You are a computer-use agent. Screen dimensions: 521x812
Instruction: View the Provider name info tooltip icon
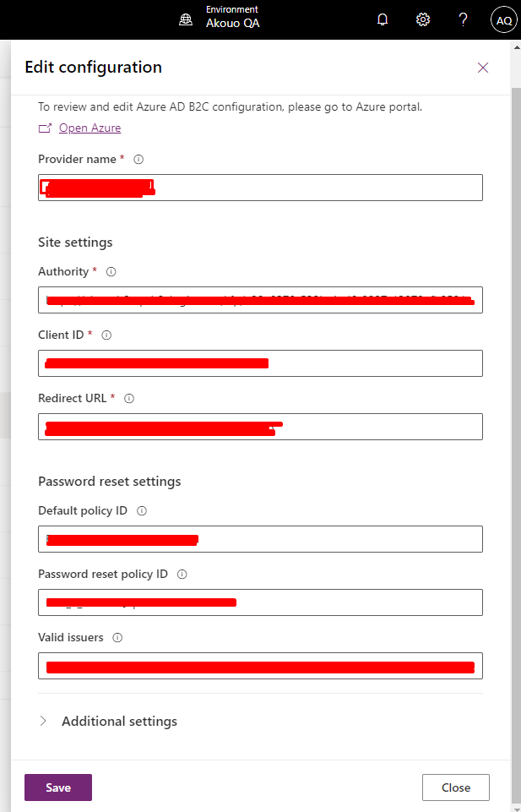click(x=138, y=159)
